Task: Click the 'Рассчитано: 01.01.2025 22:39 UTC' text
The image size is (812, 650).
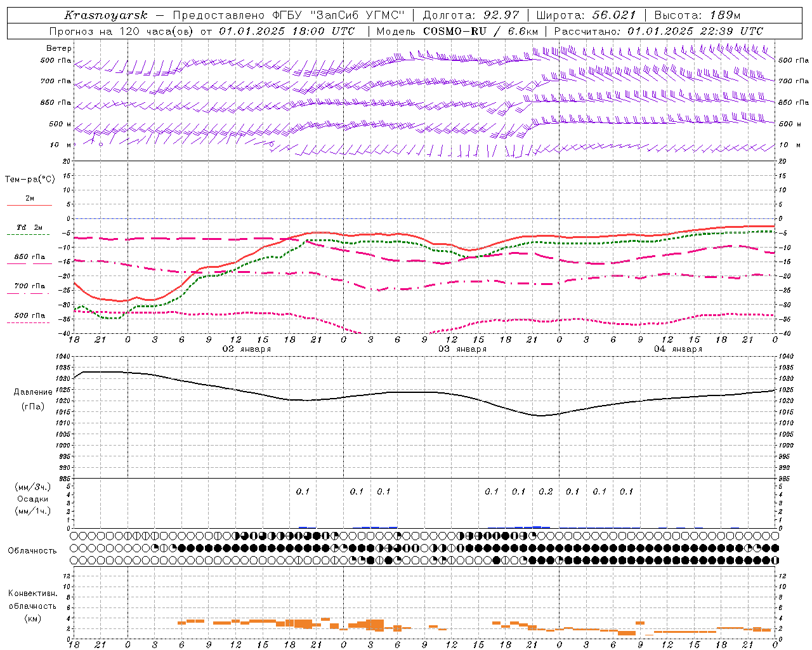Action: click(658, 31)
